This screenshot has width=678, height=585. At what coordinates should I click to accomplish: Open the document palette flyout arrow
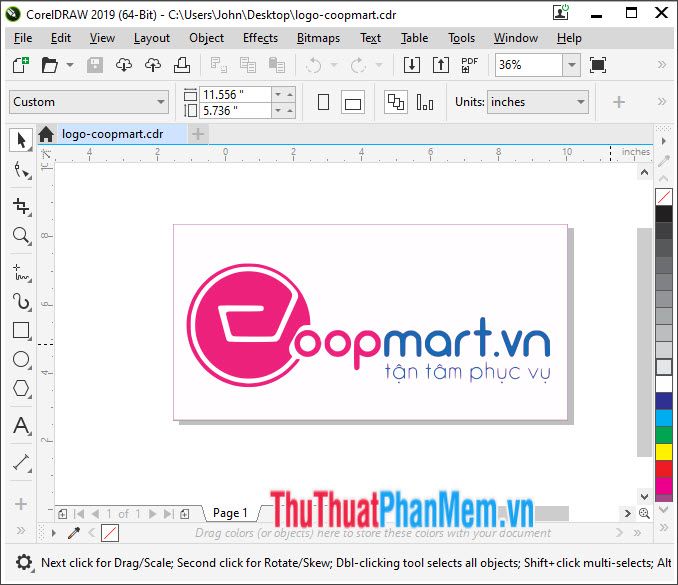point(54,533)
